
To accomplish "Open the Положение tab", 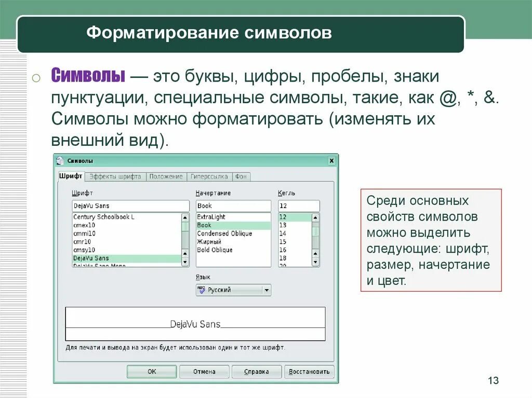I will [x=166, y=176].
